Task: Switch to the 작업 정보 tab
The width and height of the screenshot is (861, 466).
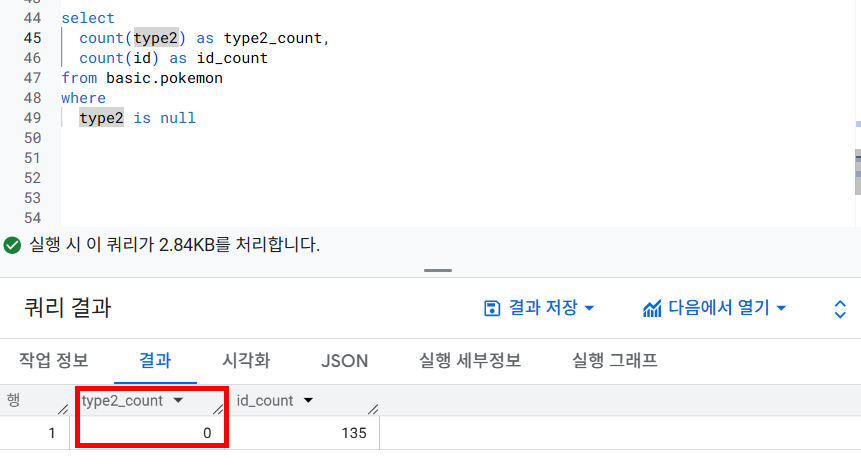Action: click(54, 360)
